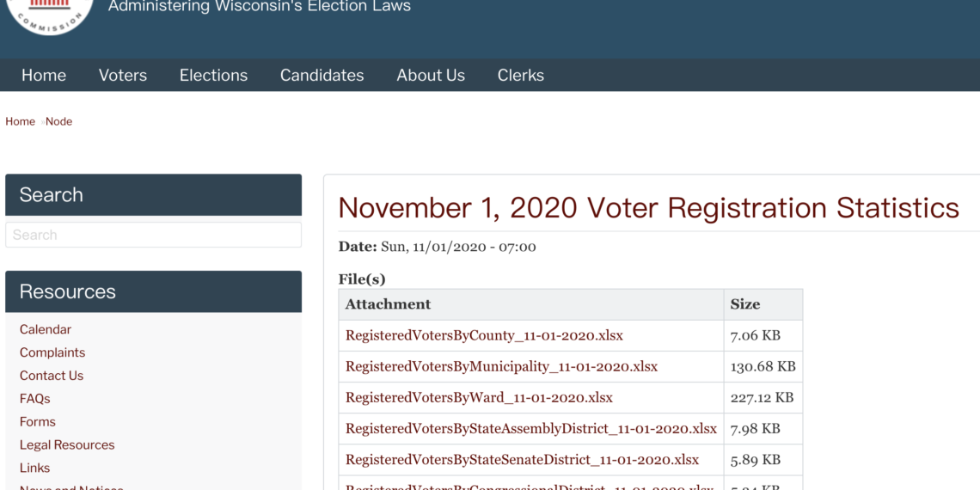Open the Legal Resources sidebar link
The width and height of the screenshot is (980, 490).
67,445
